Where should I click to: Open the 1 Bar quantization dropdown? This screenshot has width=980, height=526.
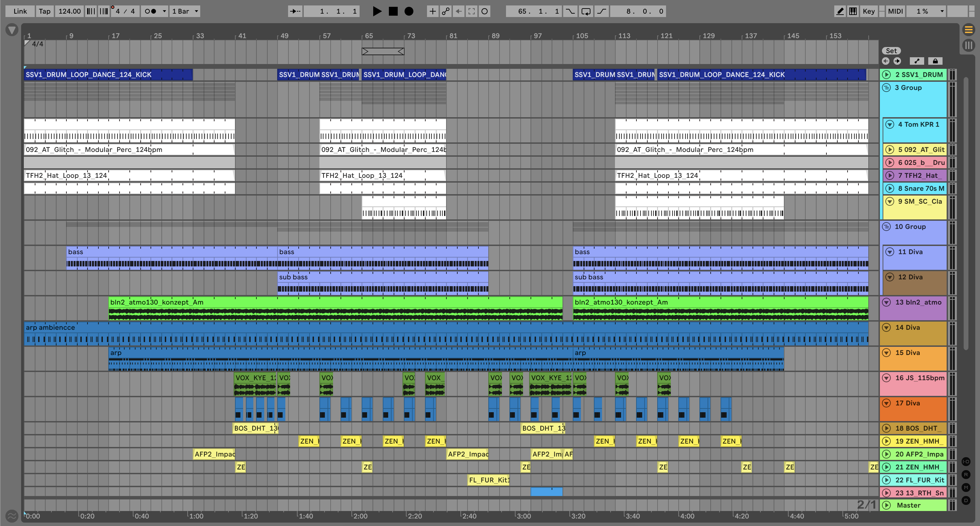coord(185,11)
